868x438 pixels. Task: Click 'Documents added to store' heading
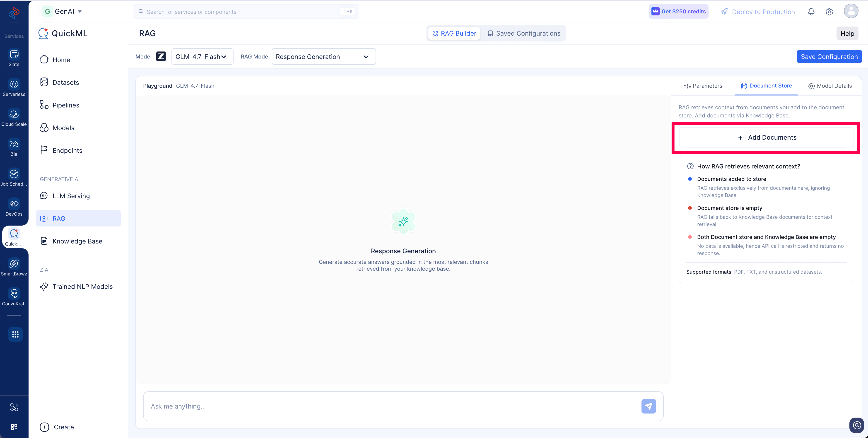point(732,179)
